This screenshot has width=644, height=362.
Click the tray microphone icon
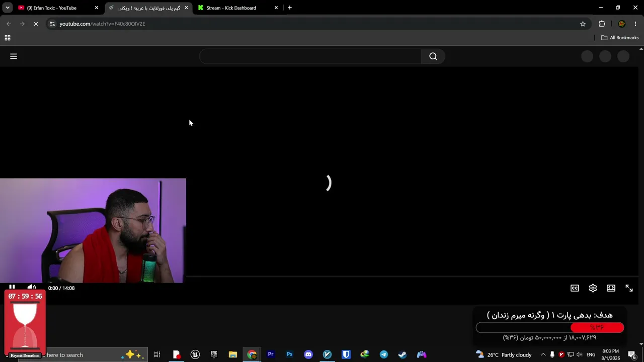coord(552,355)
